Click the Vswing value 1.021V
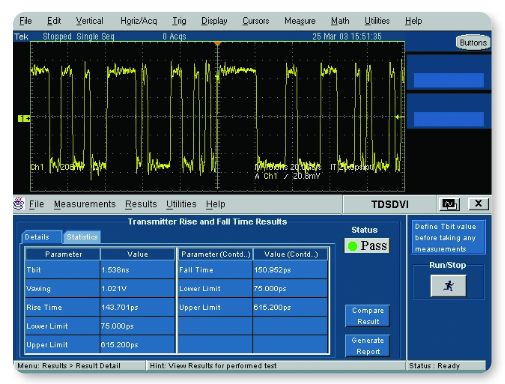This screenshot has height=384, width=505. (x=137, y=289)
